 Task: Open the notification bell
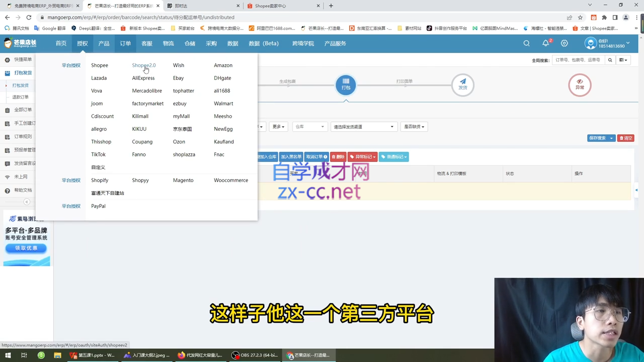tap(545, 43)
